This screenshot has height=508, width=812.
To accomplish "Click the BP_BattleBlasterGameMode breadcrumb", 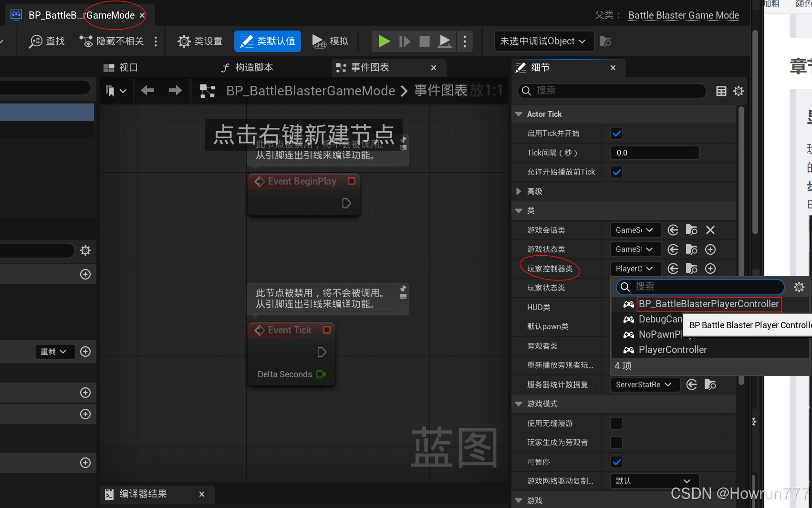I will (311, 91).
